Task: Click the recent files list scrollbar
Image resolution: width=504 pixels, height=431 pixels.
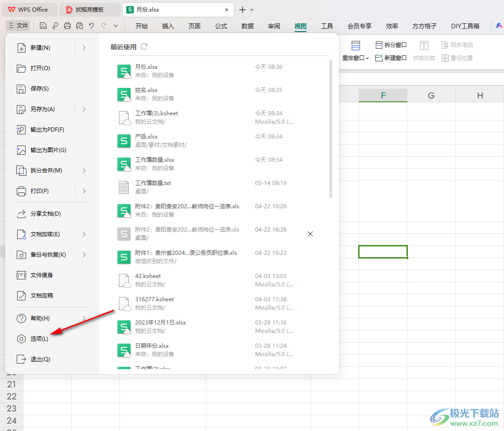Action: 330,129
